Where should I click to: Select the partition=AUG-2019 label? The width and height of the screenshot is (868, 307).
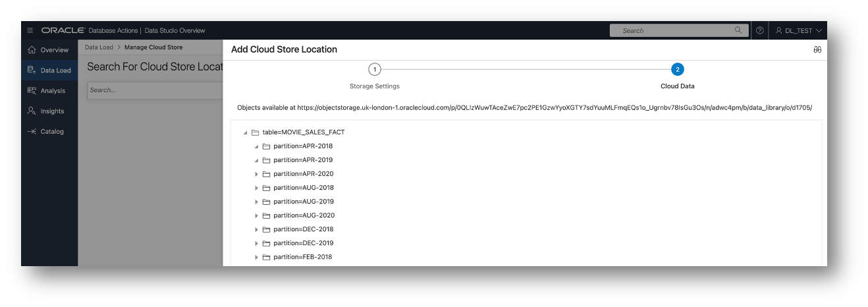pos(304,202)
